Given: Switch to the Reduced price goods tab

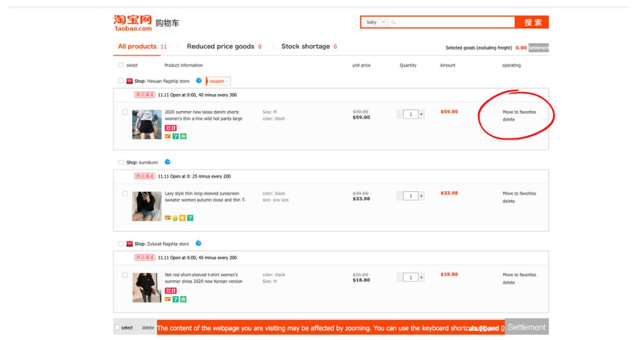Looking at the screenshot, I should tap(224, 46).
